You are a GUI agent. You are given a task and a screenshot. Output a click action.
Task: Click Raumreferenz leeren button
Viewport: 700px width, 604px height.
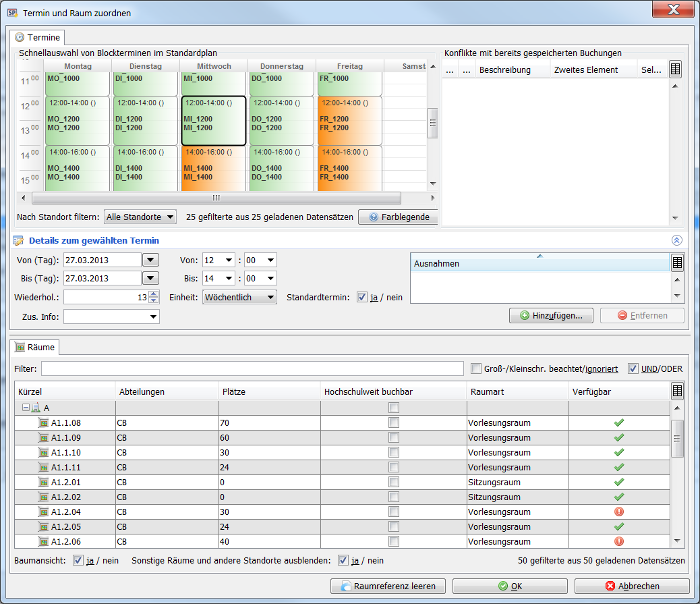point(388,586)
